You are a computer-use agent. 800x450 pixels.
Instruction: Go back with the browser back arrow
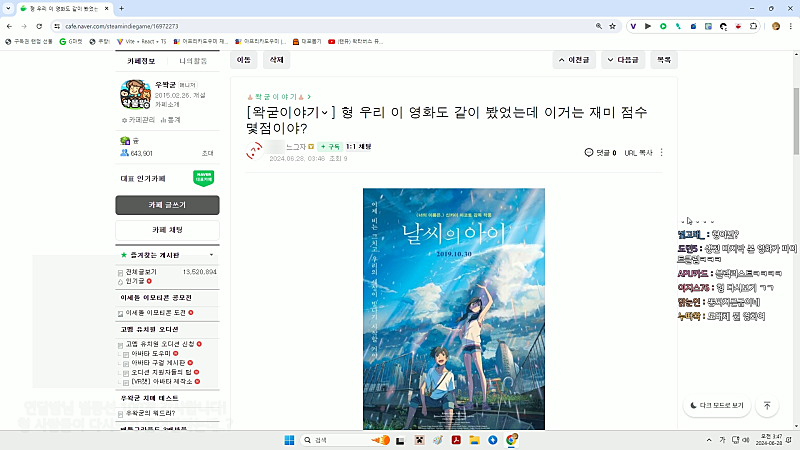(x=9, y=26)
